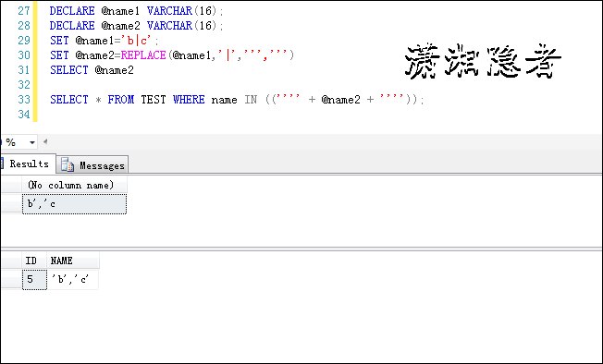Viewport: 603px width, 364px height.
Task: Click the b','c result cell
Action: click(74, 204)
